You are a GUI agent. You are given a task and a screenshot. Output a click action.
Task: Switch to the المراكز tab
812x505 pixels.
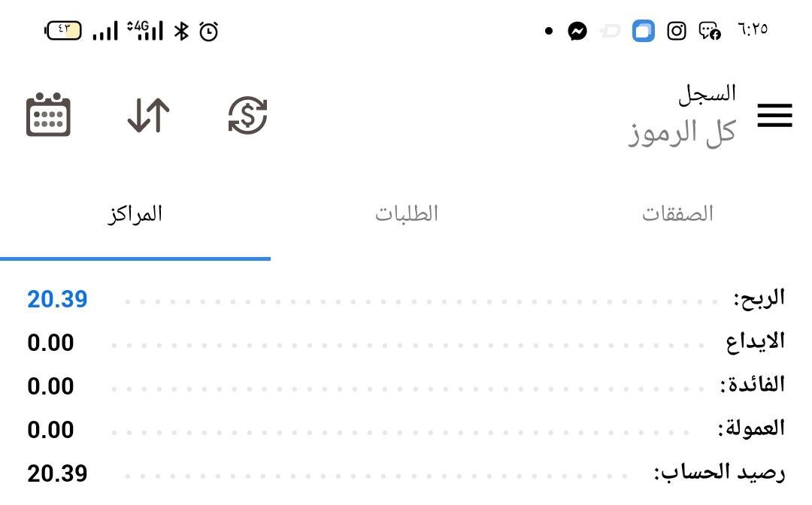point(135,214)
